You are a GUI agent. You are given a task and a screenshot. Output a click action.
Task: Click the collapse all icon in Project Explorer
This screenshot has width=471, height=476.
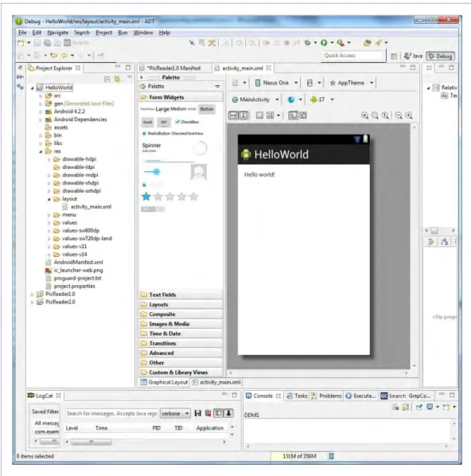tap(107, 80)
